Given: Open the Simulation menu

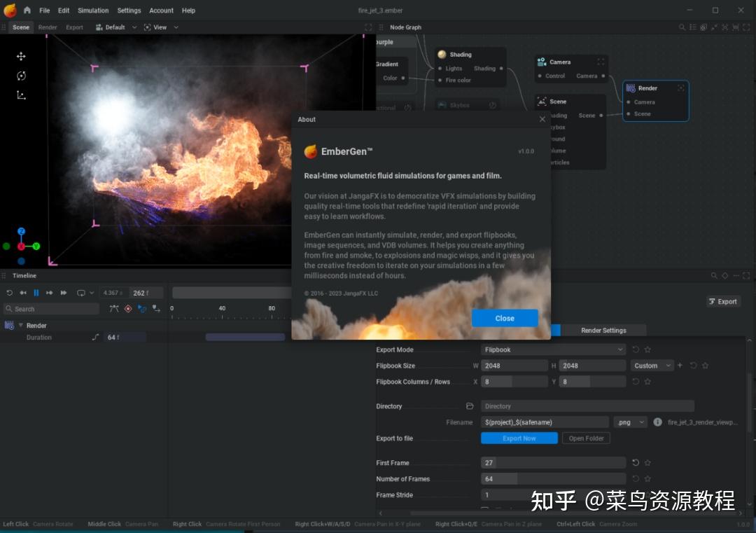Looking at the screenshot, I should click(93, 11).
